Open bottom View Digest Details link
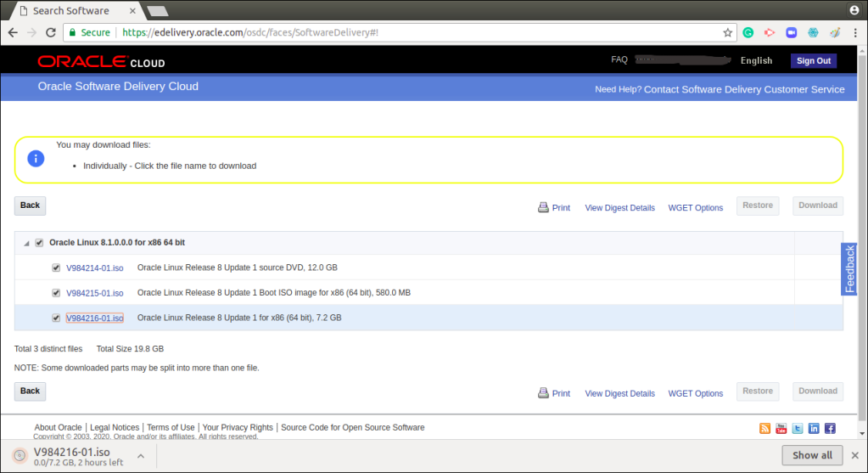Screen dimensions: 868x473 tap(619, 393)
